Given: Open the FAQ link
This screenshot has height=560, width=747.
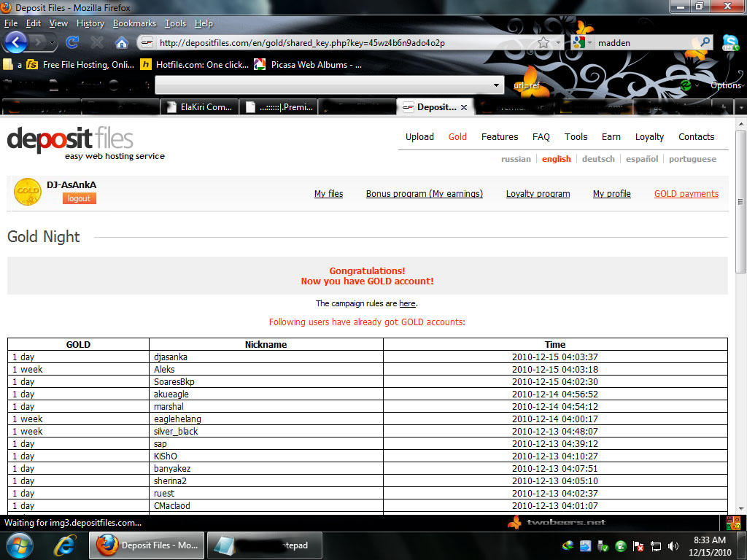Looking at the screenshot, I should point(541,137).
